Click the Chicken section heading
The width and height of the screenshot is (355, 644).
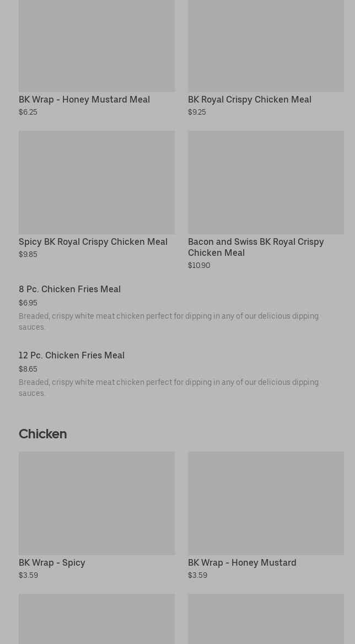pos(43,434)
